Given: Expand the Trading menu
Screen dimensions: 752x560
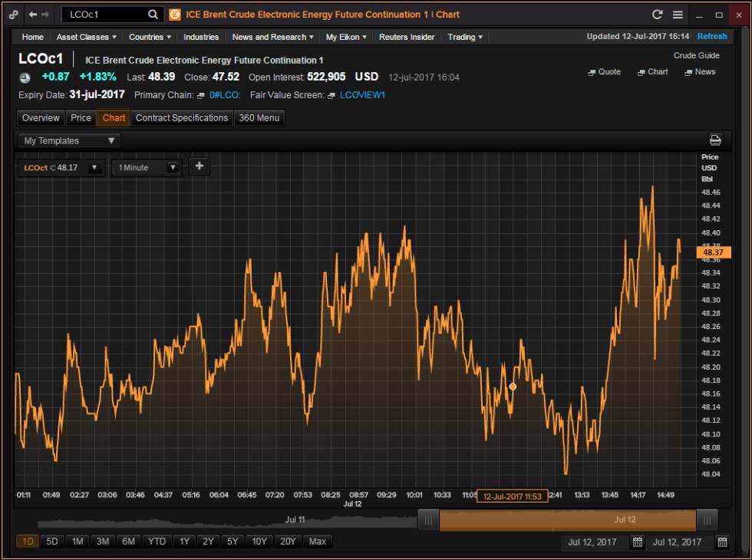Looking at the screenshot, I should [x=465, y=37].
